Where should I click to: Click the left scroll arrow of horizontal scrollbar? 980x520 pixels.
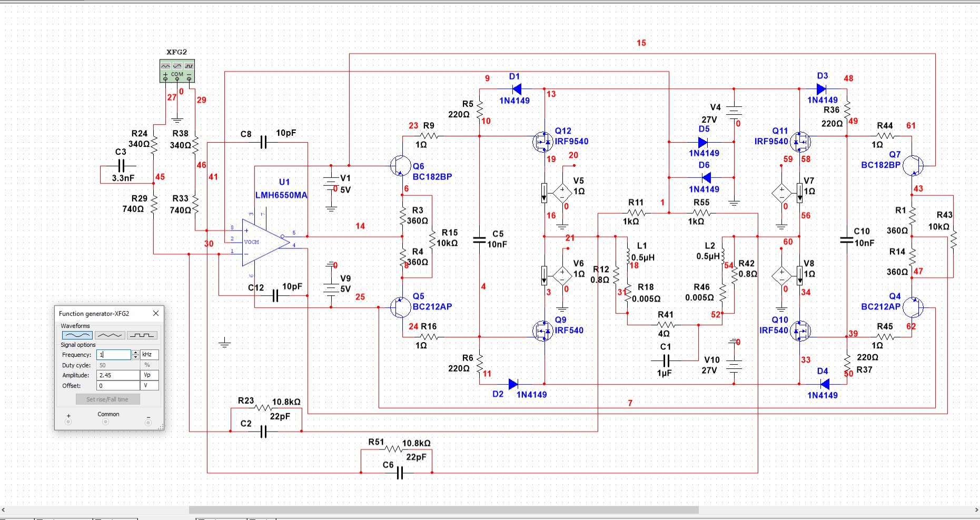tap(4, 510)
